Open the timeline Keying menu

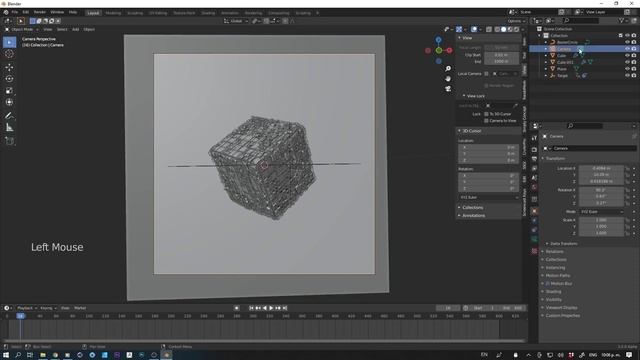[47, 308]
